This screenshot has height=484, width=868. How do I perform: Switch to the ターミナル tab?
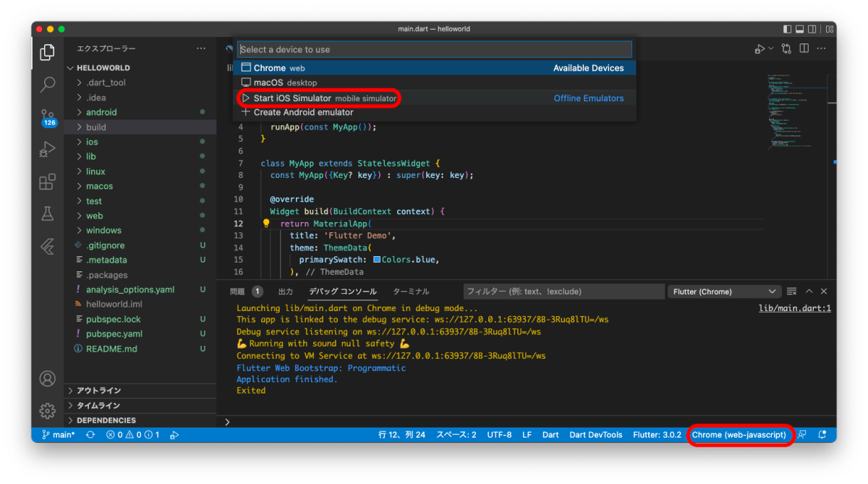coord(411,292)
